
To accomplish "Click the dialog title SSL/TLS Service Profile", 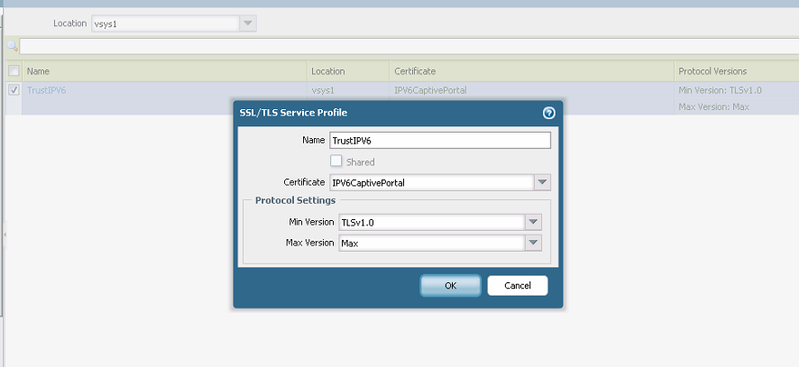I will tap(294, 113).
